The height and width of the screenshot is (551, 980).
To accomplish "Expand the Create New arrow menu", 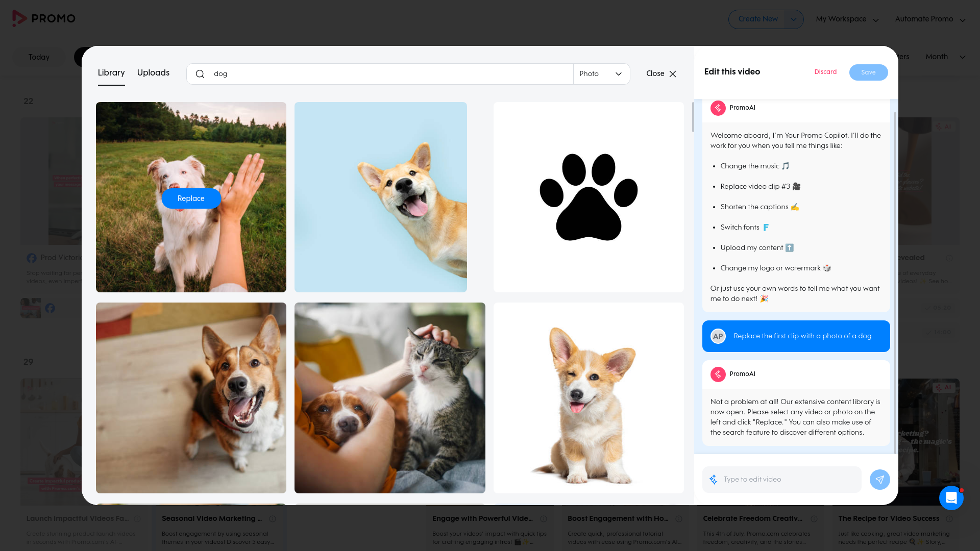I will point(794,19).
